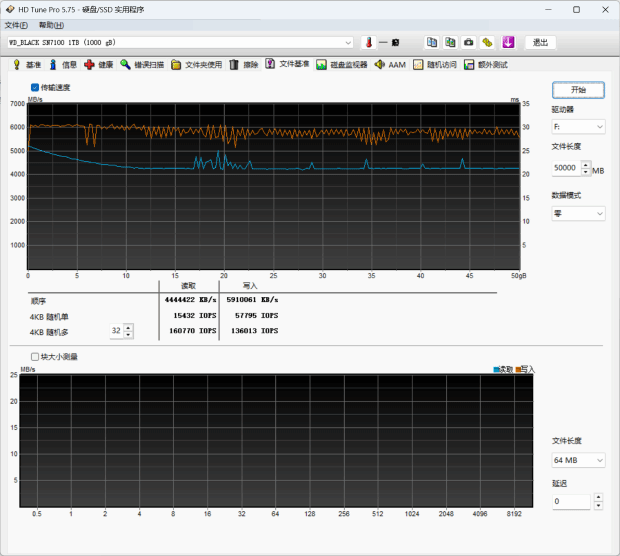Image resolution: width=620 pixels, height=556 pixels.
Task: Click the 50000 file length input field
Action: pos(567,168)
